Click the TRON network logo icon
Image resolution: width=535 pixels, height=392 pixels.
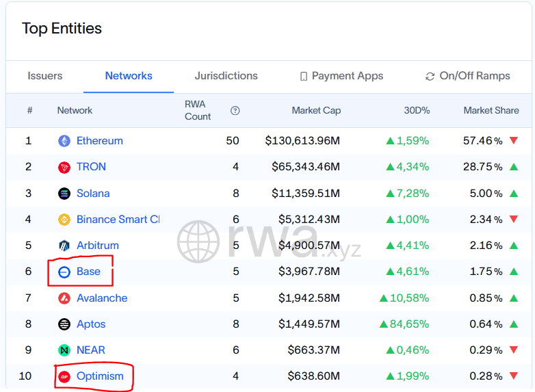64,167
